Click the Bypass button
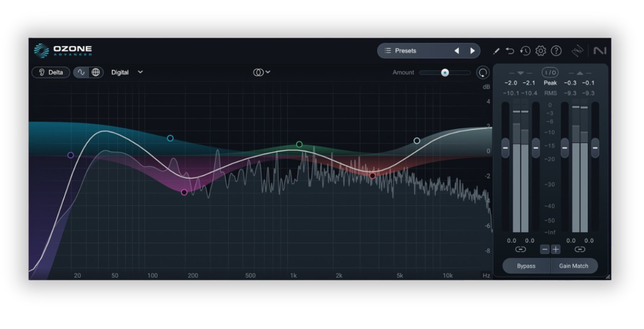 click(x=526, y=266)
